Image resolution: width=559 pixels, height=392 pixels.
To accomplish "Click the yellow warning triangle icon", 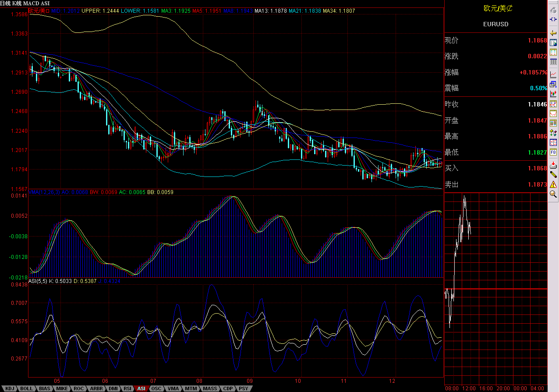I will click(553, 184).
